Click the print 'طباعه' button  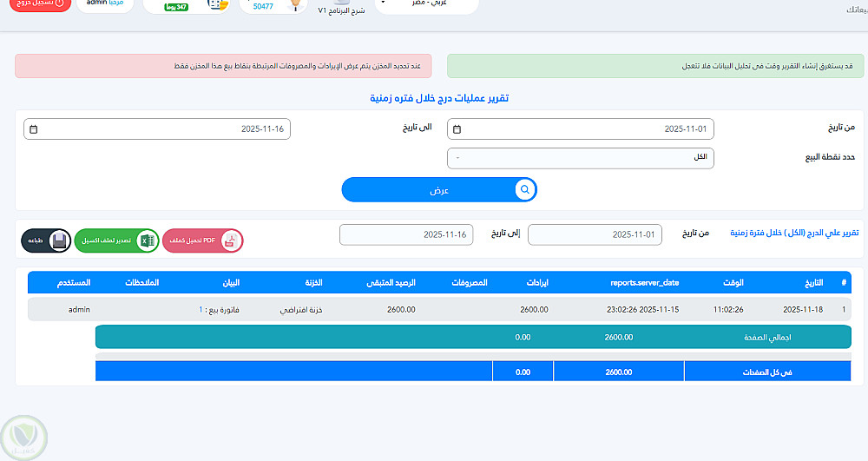click(46, 240)
